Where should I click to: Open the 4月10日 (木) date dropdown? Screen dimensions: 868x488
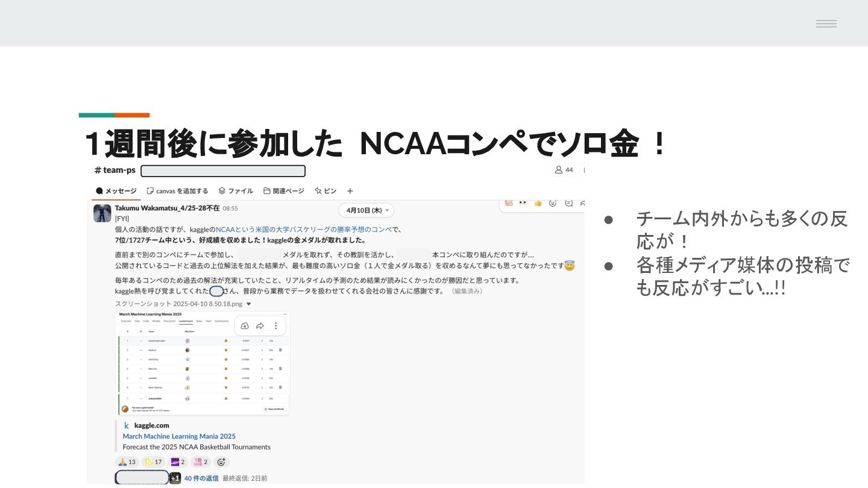point(366,210)
